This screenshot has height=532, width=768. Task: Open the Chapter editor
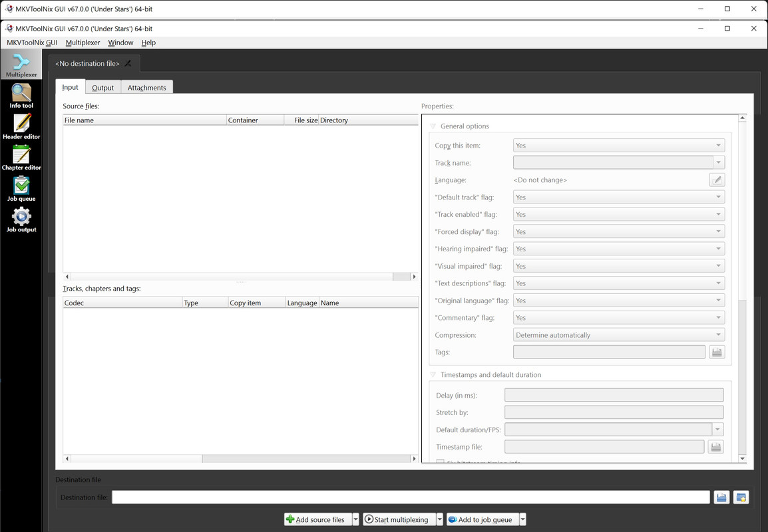click(x=21, y=158)
